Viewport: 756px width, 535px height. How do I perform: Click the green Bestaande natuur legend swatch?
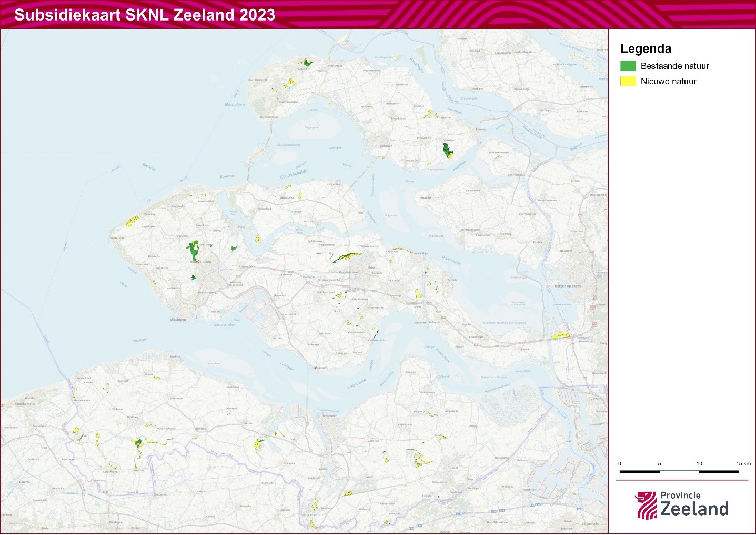[628, 66]
